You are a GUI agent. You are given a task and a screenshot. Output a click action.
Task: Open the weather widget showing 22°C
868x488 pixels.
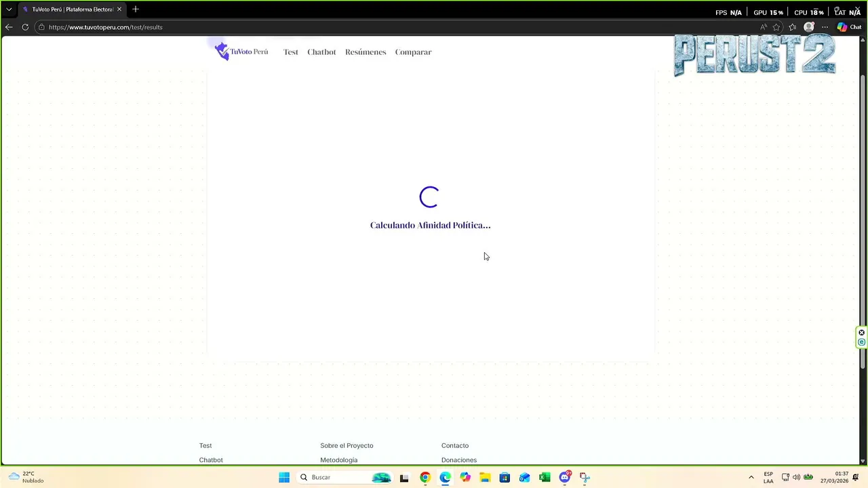click(x=26, y=477)
